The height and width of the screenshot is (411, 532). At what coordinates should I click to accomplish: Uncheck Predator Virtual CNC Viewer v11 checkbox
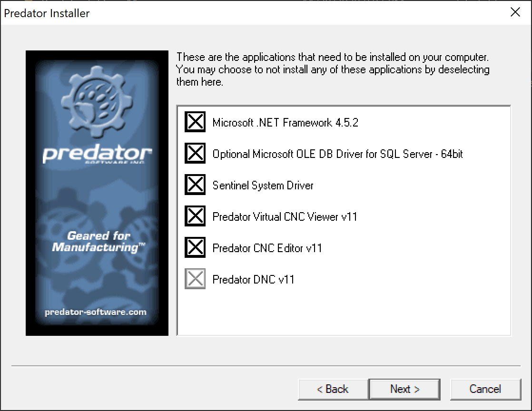(x=195, y=216)
